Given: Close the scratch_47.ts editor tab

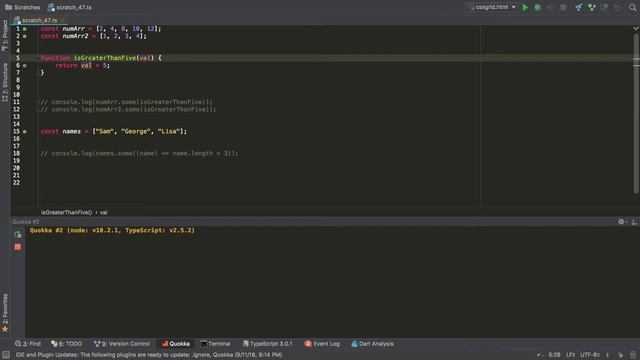Looking at the screenshot, I should pyautogui.click(x=62, y=20).
